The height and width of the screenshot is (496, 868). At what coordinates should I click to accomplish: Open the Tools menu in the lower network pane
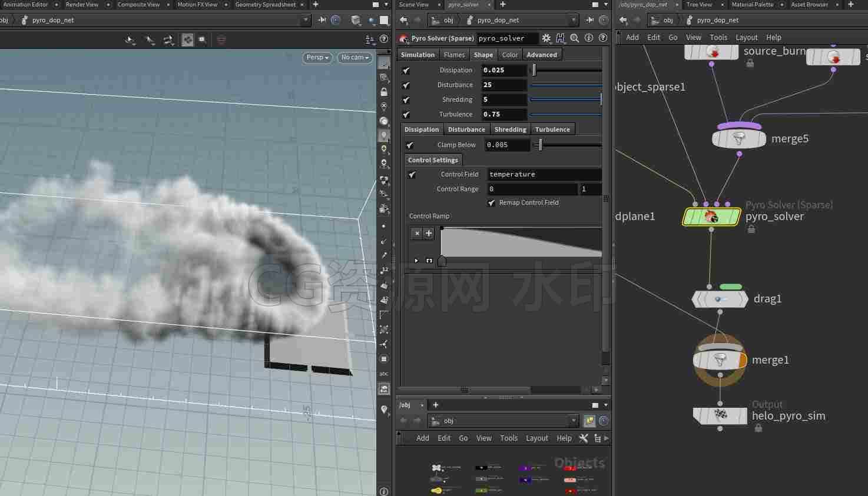509,438
